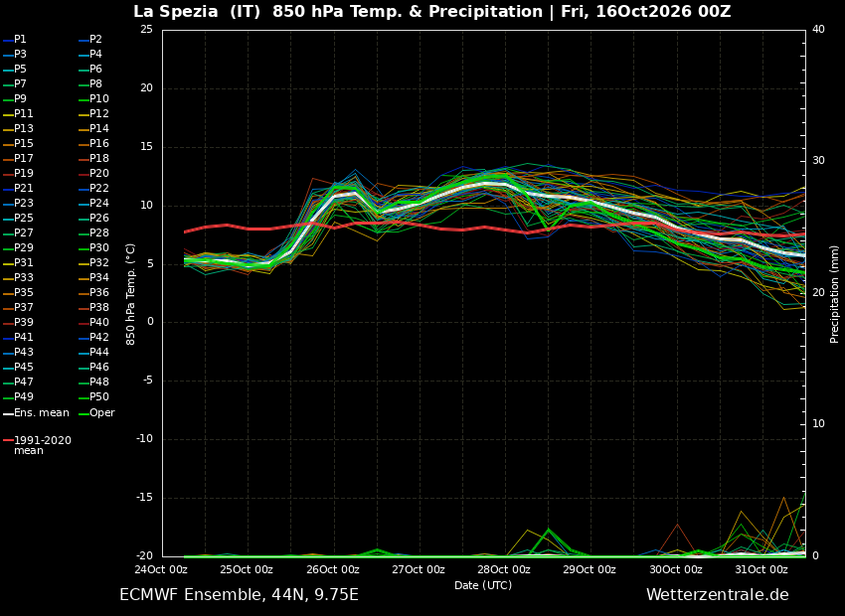Click the 'Ens. mean' legend entry
845x616 pixels.
[x=36, y=413]
